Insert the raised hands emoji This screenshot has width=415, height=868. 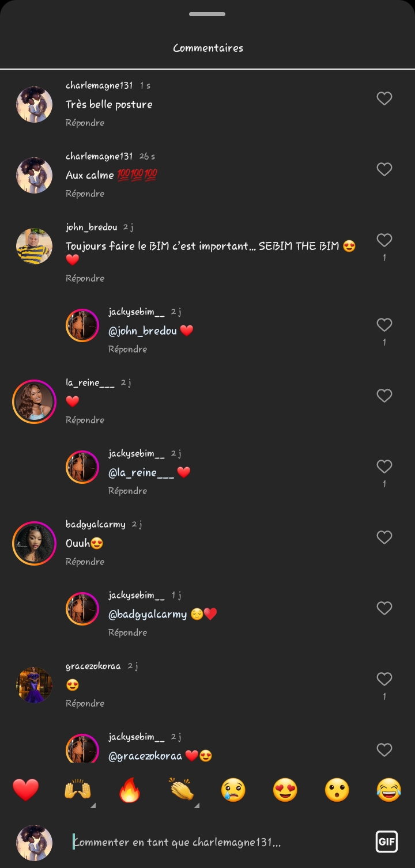click(x=77, y=790)
